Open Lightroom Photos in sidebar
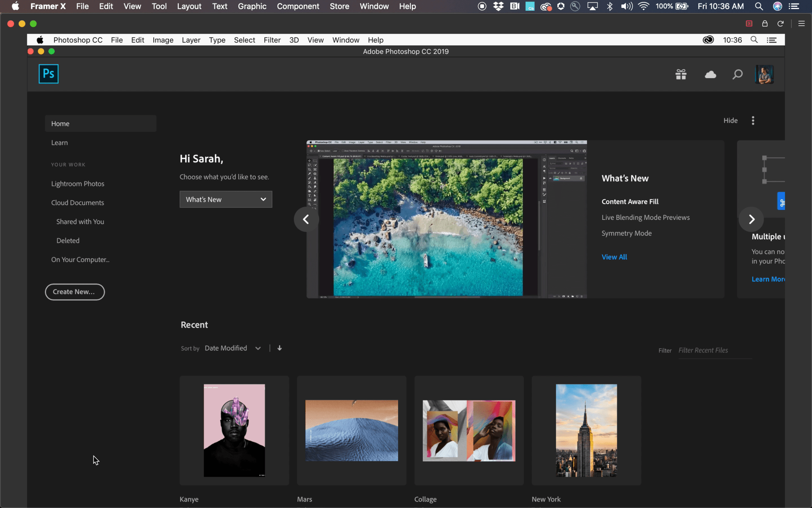This screenshot has height=508, width=812. pos(78,184)
